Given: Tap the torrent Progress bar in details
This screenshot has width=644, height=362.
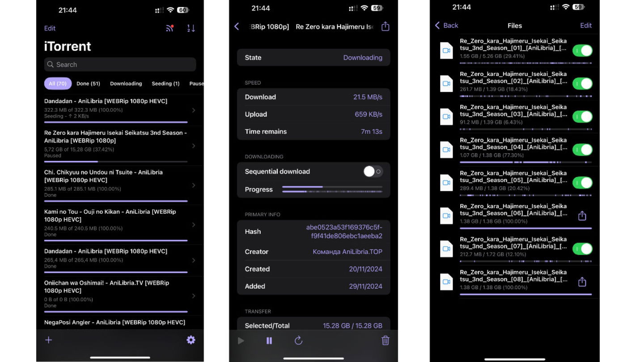Looking at the screenshot, I should tap(332, 189).
